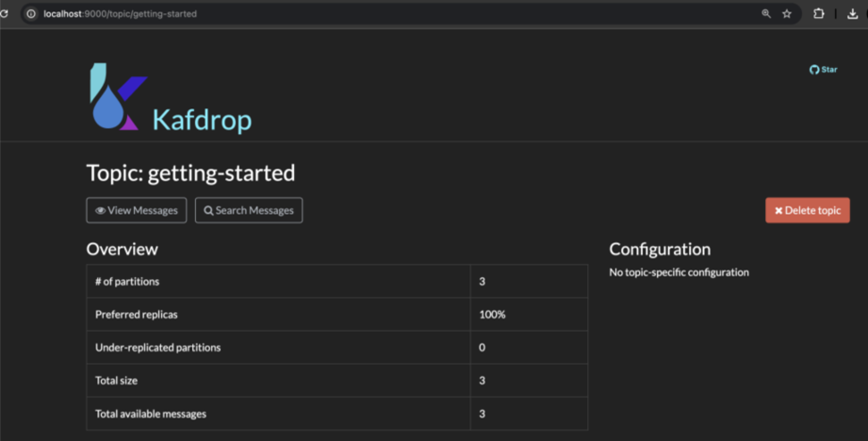Viewport: 868px width, 441px height.
Task: Click the Total available messages value 3
Action: coord(483,414)
